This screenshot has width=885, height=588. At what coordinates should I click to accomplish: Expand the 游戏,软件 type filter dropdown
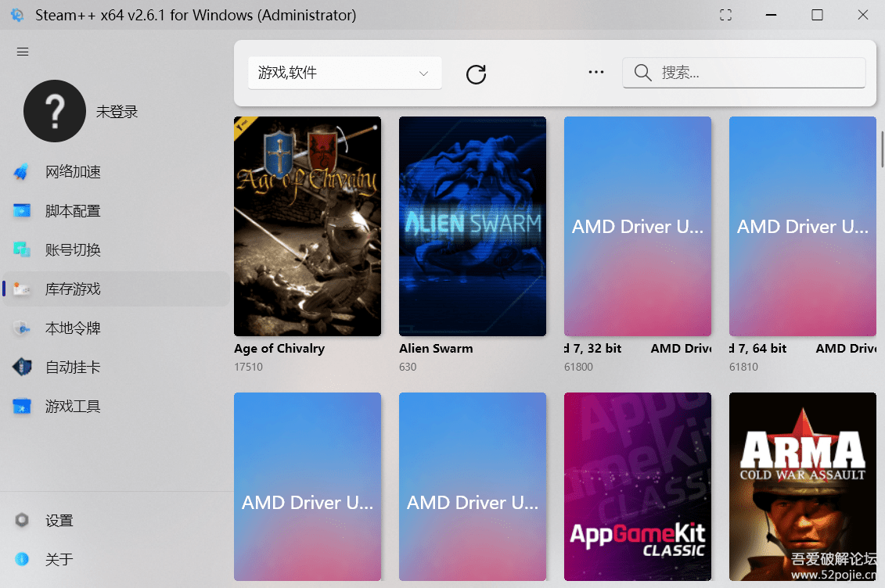click(345, 73)
